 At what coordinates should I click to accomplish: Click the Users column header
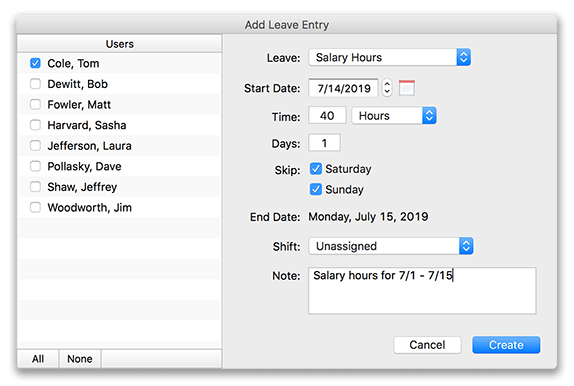tap(119, 44)
